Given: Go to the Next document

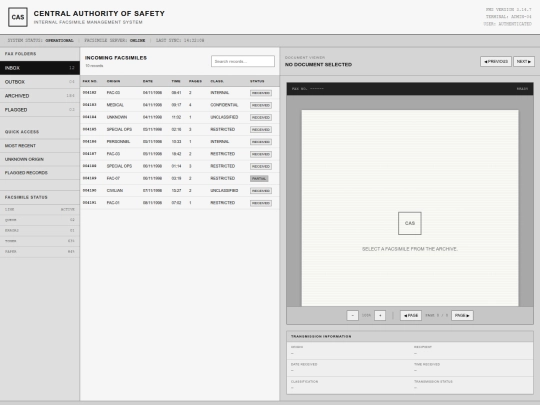Looking at the screenshot, I should [x=524, y=62].
